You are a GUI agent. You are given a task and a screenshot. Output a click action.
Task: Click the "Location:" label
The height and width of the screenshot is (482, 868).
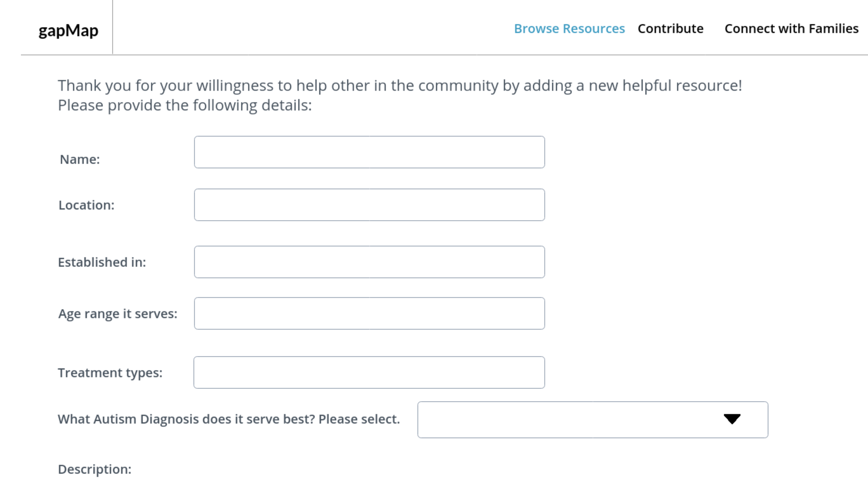tap(87, 205)
